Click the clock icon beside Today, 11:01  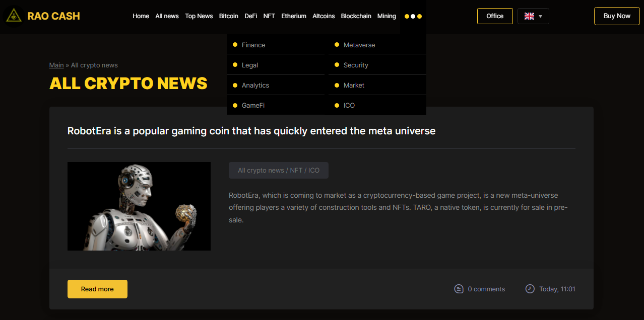pos(530,289)
